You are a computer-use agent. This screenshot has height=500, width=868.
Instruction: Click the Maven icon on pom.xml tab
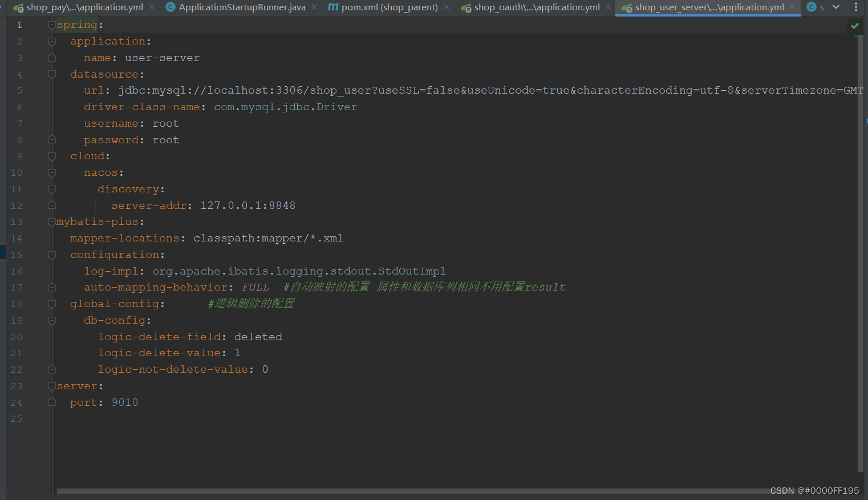click(x=332, y=7)
